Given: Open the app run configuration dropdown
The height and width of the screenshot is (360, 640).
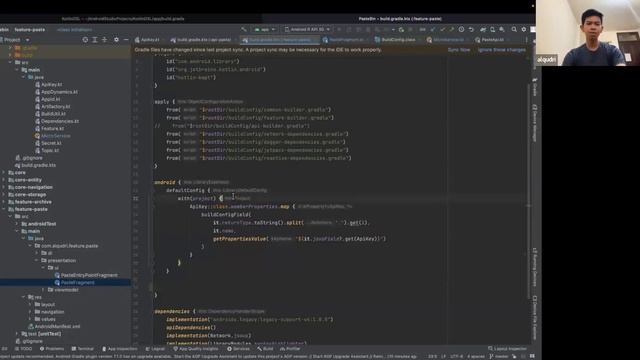Looking at the screenshot, I should [x=265, y=29].
